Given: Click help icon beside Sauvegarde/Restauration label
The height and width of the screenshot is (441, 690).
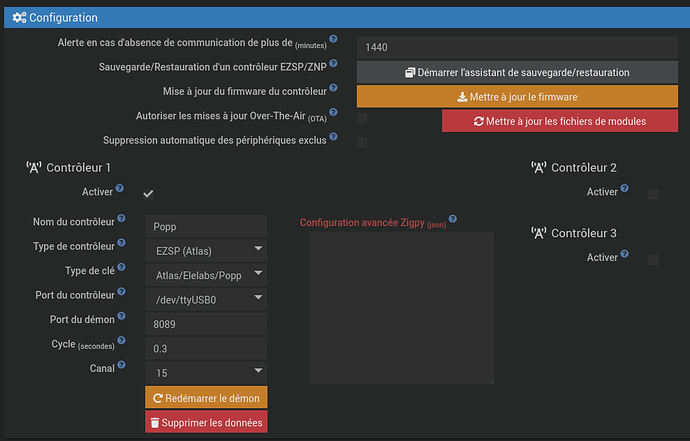Looking at the screenshot, I should click(334, 63).
